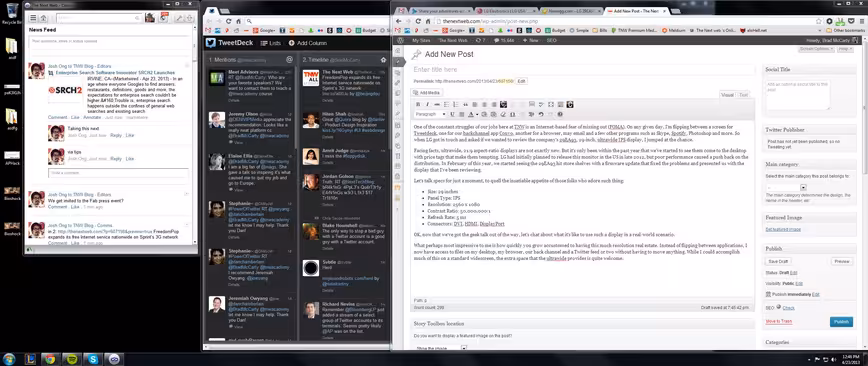This screenshot has width=868, height=366.
Task: Click the magnifier icon in News Feed search box
Action: click(137, 18)
